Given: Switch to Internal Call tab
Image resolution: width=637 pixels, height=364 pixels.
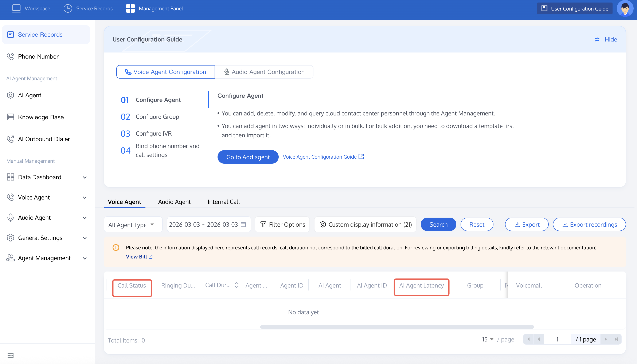Looking at the screenshot, I should 224,202.
